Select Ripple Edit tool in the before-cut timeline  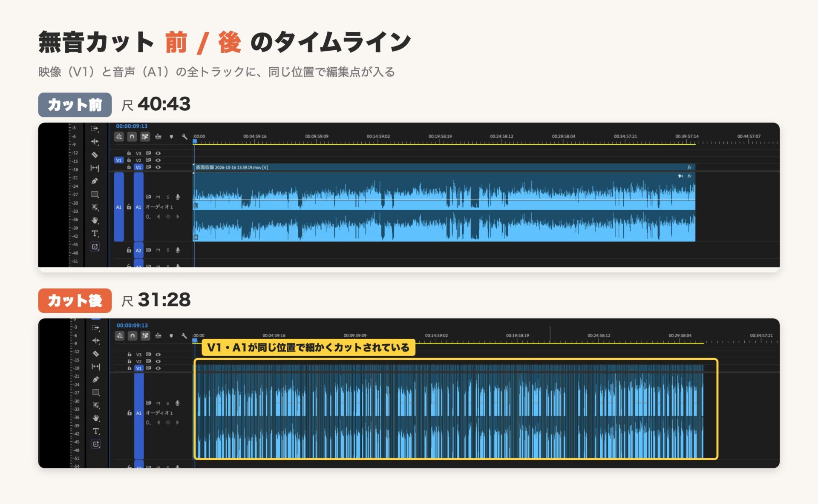click(95, 142)
